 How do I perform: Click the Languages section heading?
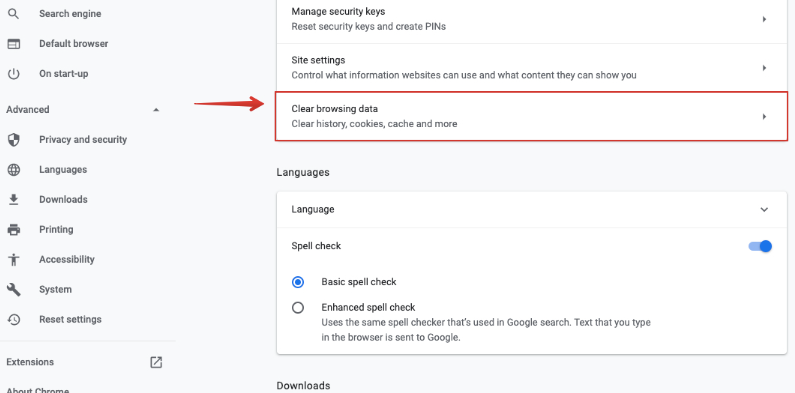coord(303,172)
